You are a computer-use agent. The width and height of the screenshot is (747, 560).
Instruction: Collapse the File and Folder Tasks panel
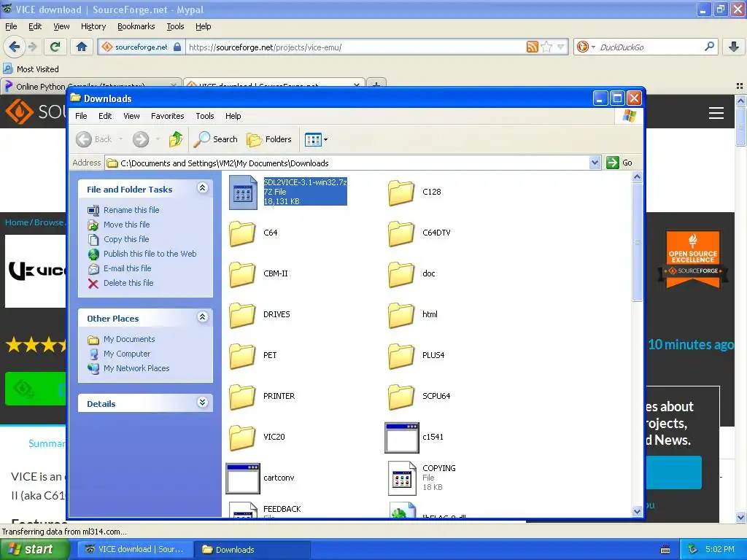202,187
